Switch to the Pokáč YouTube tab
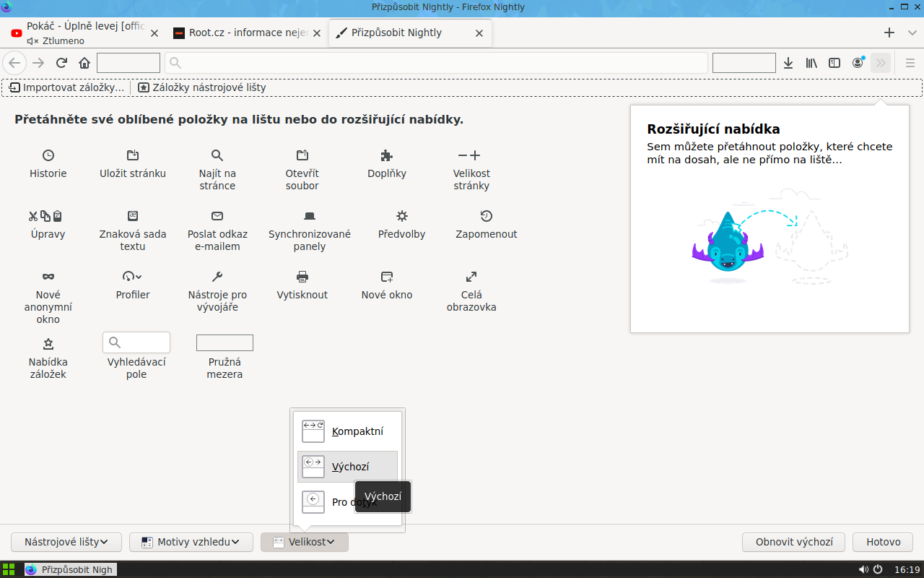Screen dimensions: 924x578 [x=85, y=33]
